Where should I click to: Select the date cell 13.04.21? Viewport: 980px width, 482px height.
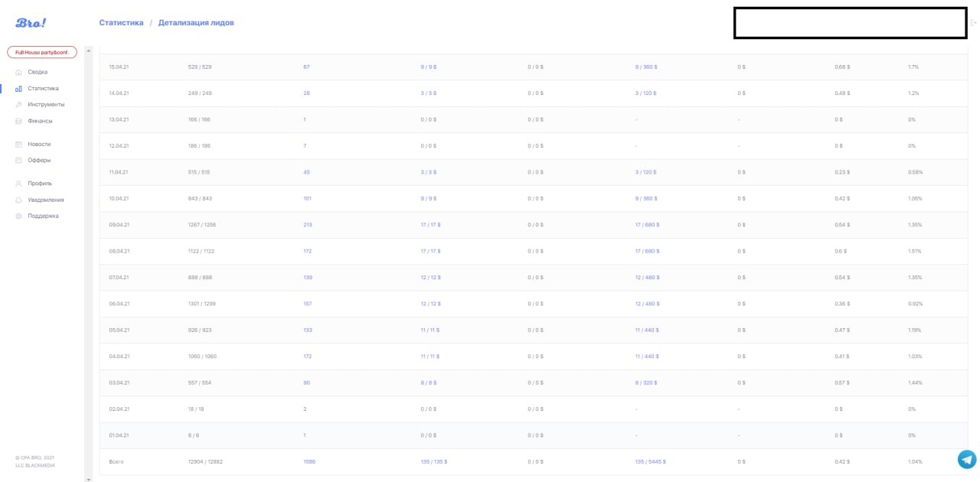[119, 120]
